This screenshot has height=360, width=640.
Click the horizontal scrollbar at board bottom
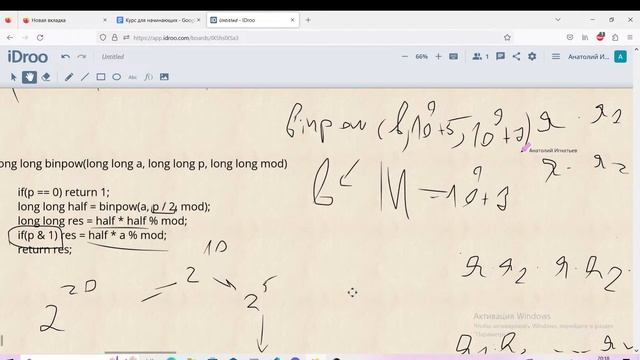[x=140, y=352]
